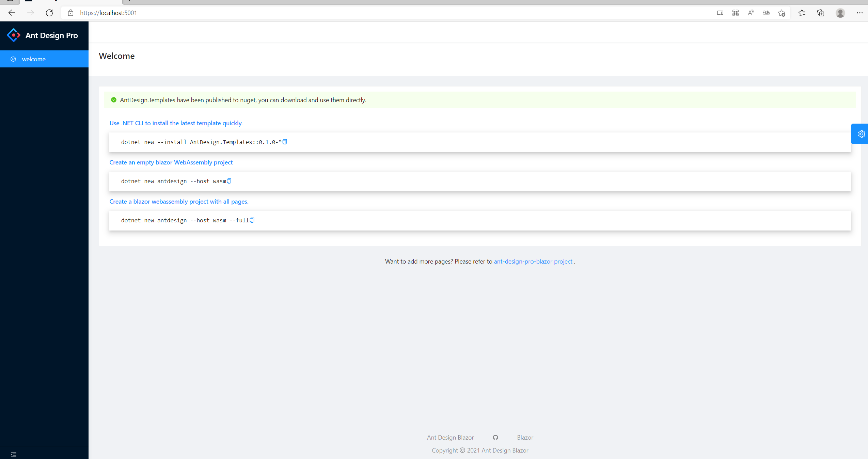Click the Welcome page heading
This screenshot has width=868, height=459.
tap(117, 56)
